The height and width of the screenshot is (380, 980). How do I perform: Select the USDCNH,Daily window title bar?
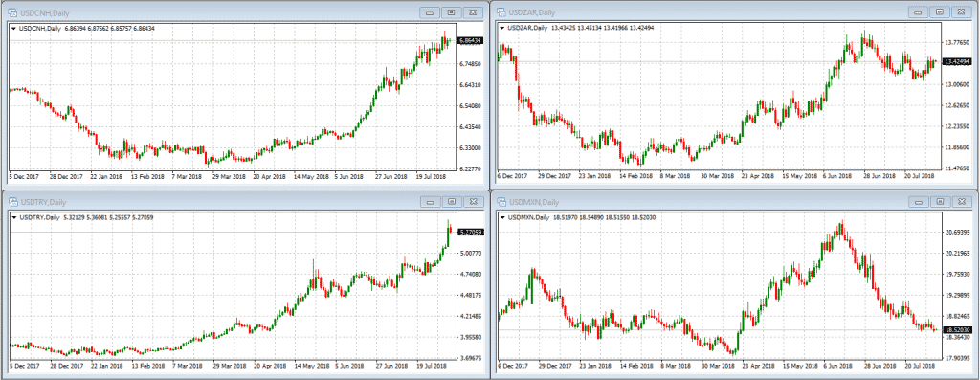245,12
